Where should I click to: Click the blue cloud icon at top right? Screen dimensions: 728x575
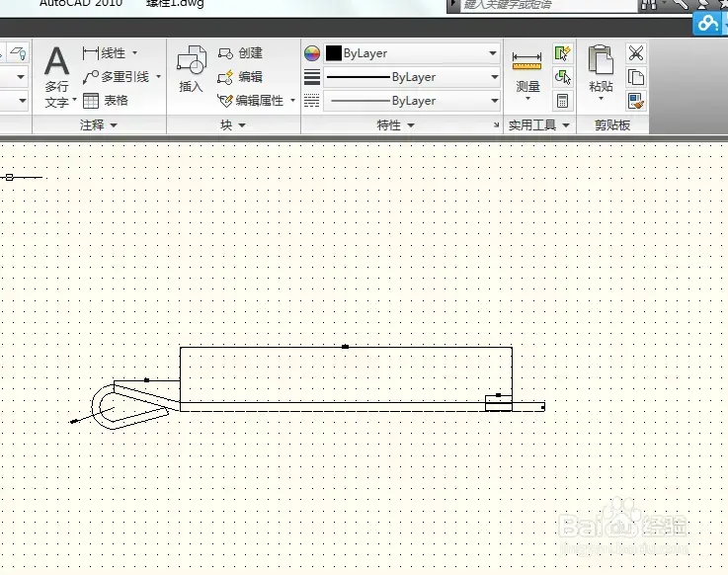coord(706,23)
